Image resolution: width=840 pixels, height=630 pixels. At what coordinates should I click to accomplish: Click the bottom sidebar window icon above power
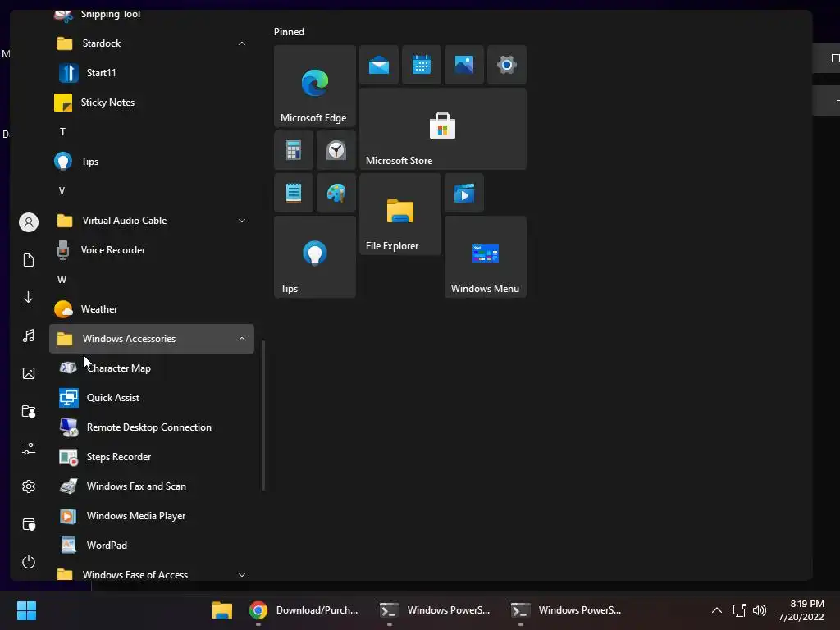click(x=29, y=524)
